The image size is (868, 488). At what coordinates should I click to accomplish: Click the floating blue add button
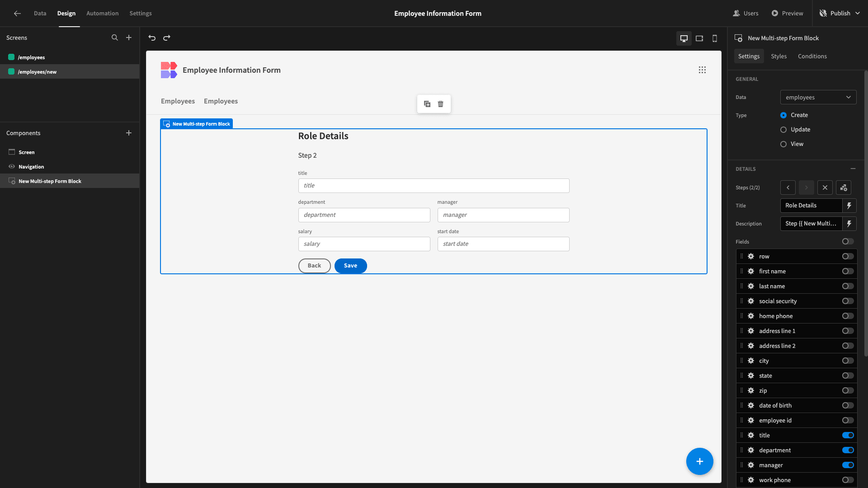[700, 461]
